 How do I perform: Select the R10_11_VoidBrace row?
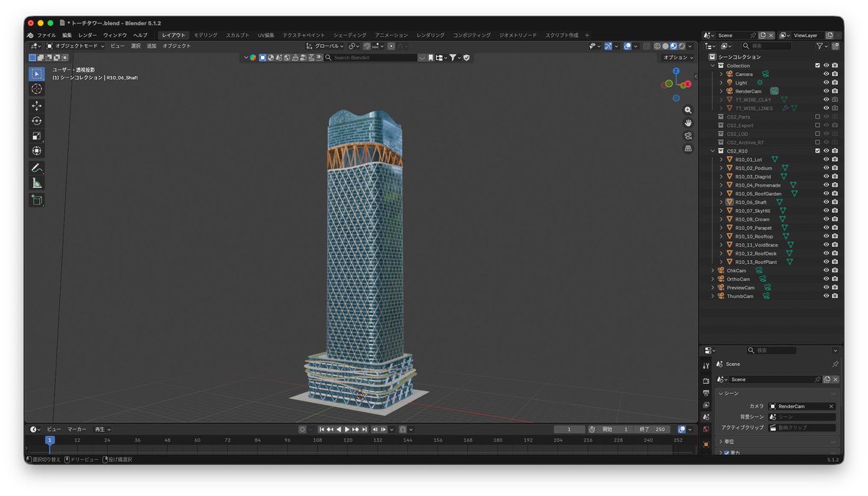click(x=757, y=245)
